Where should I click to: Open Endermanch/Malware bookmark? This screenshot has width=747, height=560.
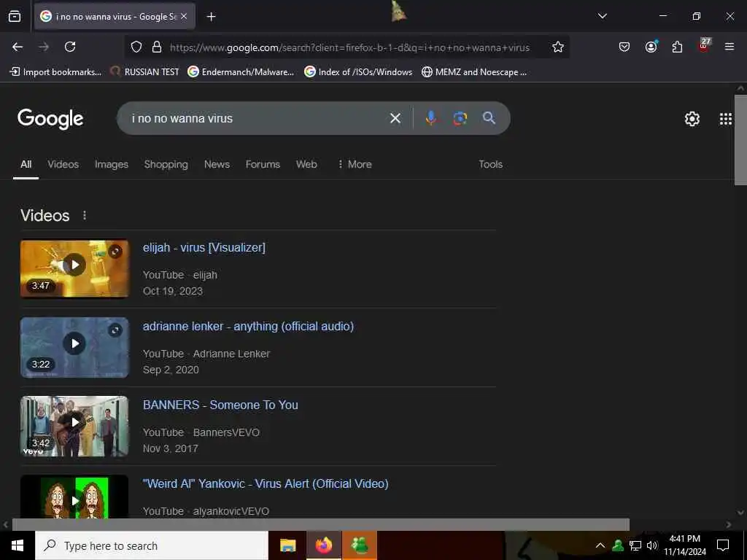point(241,72)
